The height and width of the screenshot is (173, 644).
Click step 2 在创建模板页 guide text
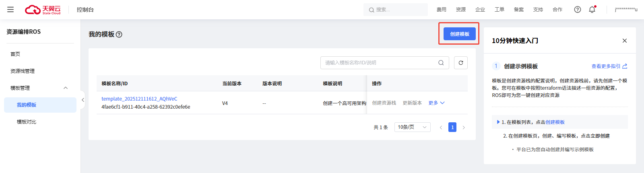tap(556, 136)
